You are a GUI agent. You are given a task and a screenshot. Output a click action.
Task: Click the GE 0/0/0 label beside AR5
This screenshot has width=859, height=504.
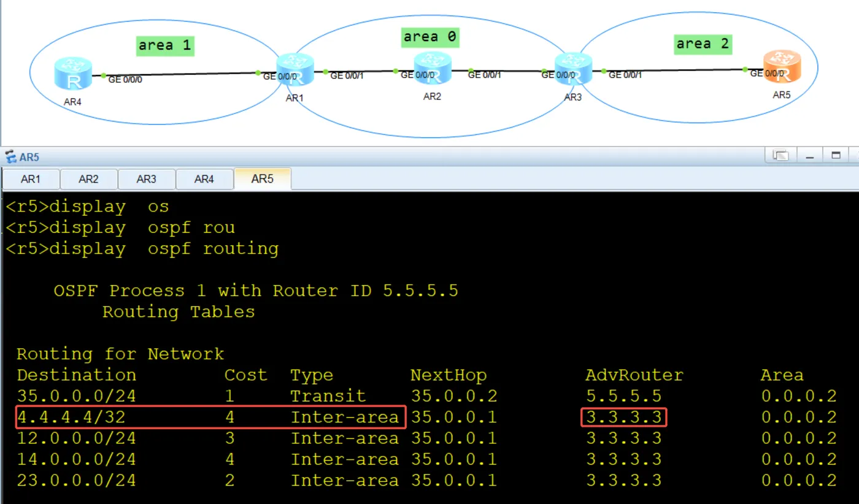(767, 74)
